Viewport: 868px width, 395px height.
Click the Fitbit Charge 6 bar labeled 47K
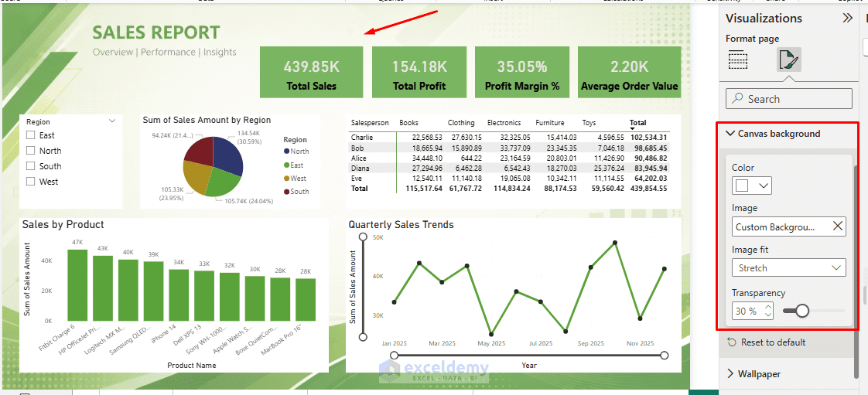[x=77, y=285]
